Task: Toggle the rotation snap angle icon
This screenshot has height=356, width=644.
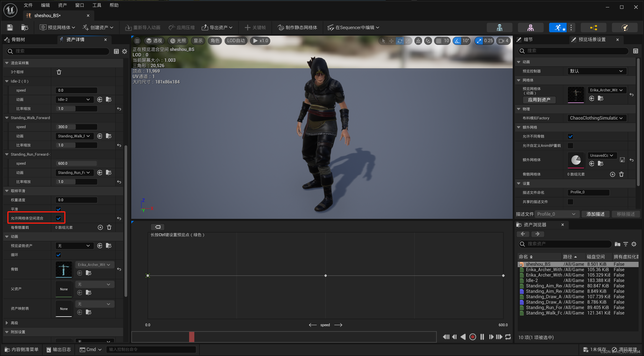Action: (457, 41)
